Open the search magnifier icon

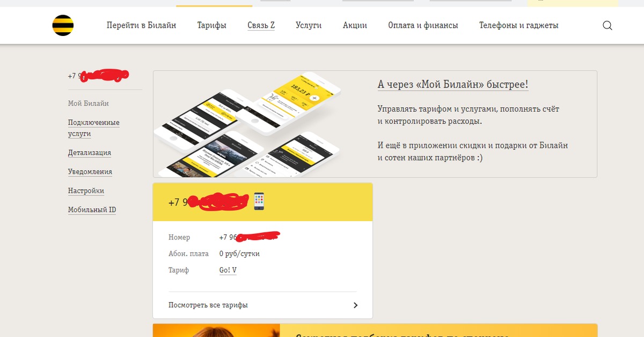pyautogui.click(x=608, y=25)
